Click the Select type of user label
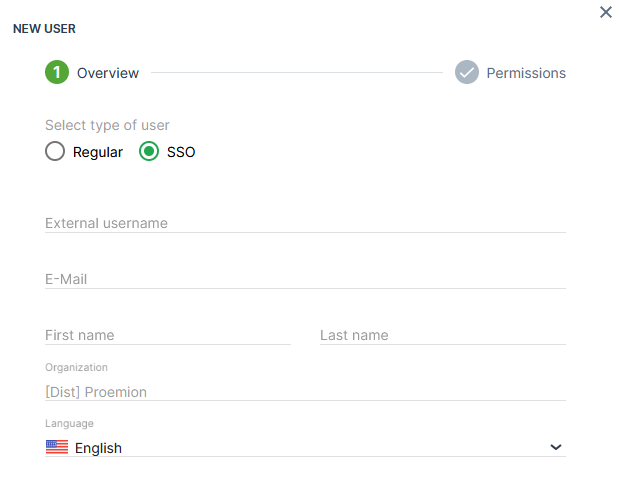619x483 pixels. point(107,126)
